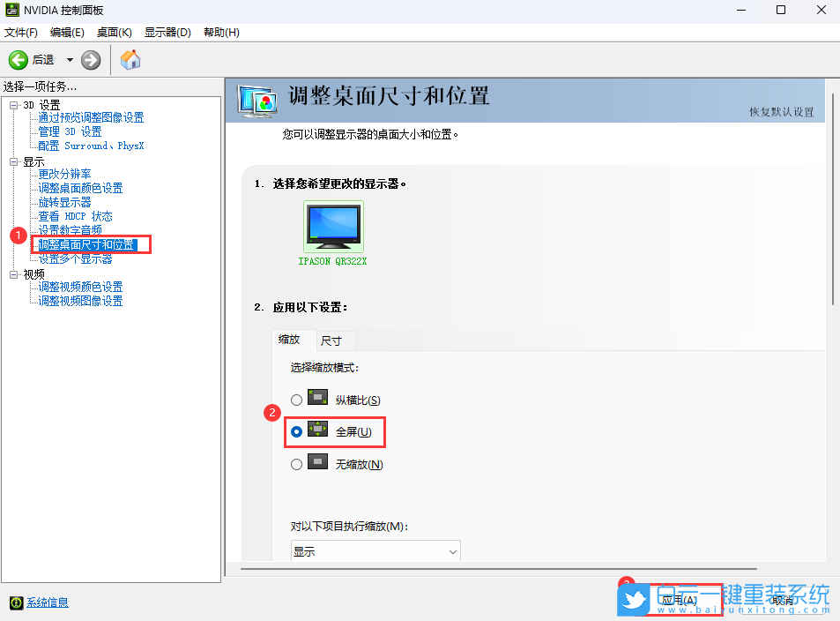Switch to the 尺寸 tab
This screenshot has height=621, width=840.
(333, 340)
